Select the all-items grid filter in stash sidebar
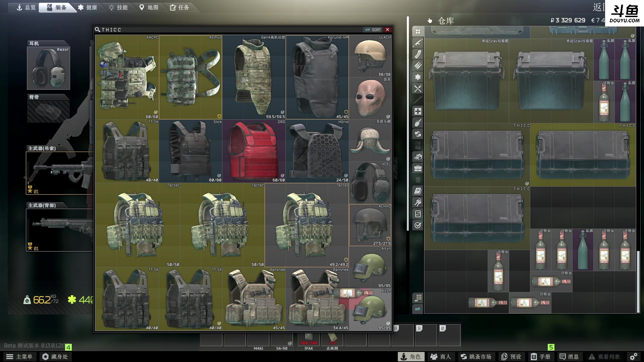Viewport: 644px width, 362px height. coord(418,32)
